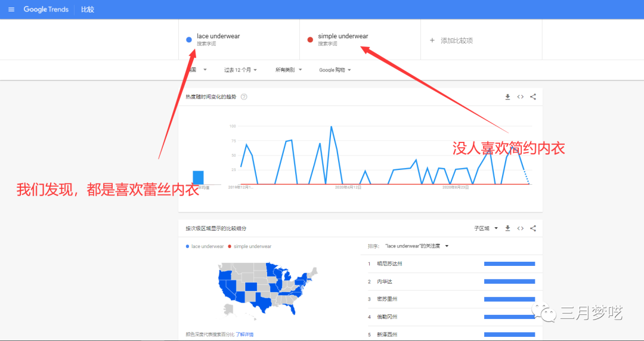Click the blue average bar in chart

click(199, 178)
